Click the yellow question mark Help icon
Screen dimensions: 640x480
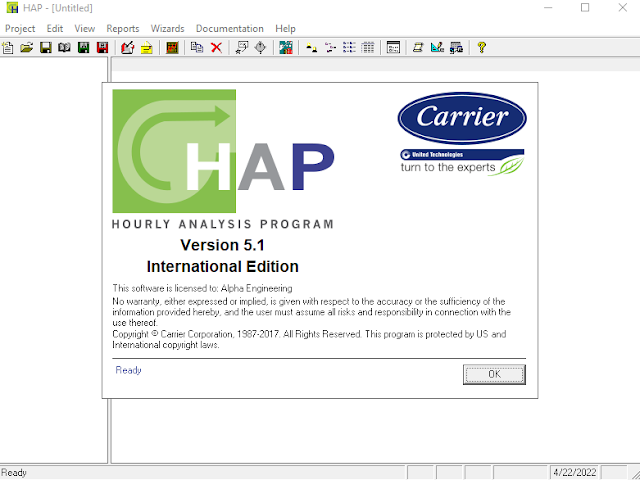coord(482,48)
